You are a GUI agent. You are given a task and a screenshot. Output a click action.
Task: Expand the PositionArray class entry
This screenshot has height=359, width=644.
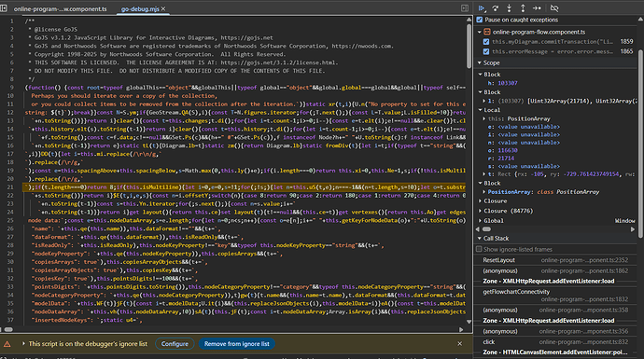coord(483,192)
